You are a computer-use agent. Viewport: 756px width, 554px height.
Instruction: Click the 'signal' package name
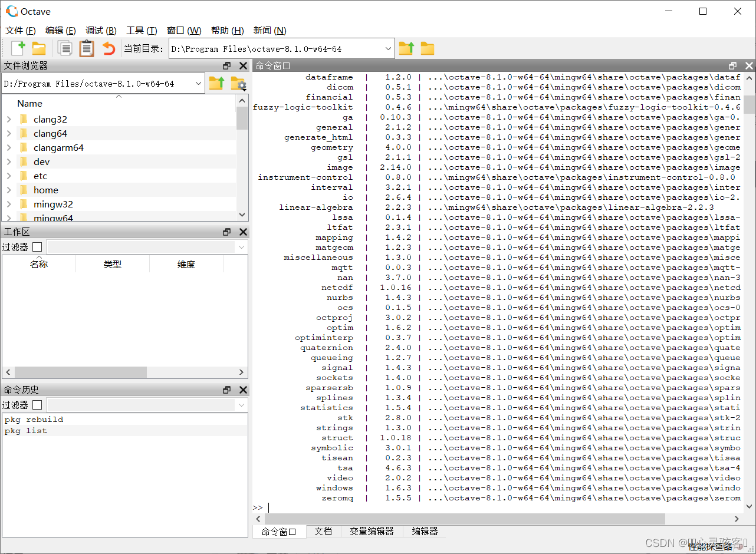[x=337, y=368]
